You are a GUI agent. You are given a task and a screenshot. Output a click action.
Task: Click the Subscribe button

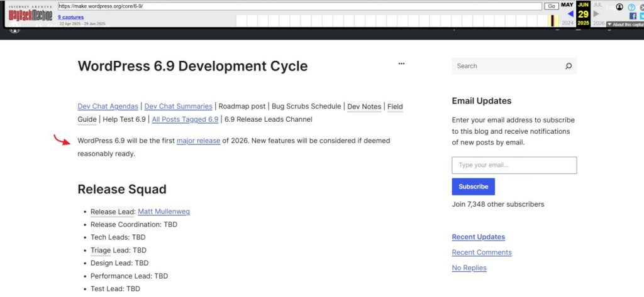click(473, 186)
